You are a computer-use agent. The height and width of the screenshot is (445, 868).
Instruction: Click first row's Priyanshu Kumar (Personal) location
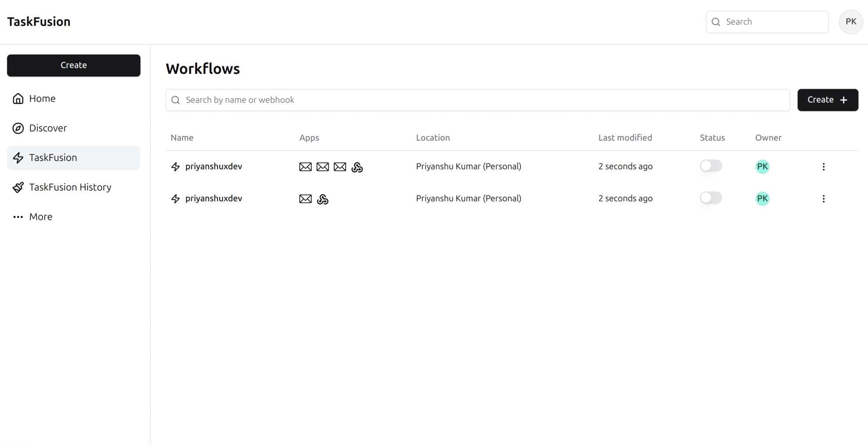point(469,167)
